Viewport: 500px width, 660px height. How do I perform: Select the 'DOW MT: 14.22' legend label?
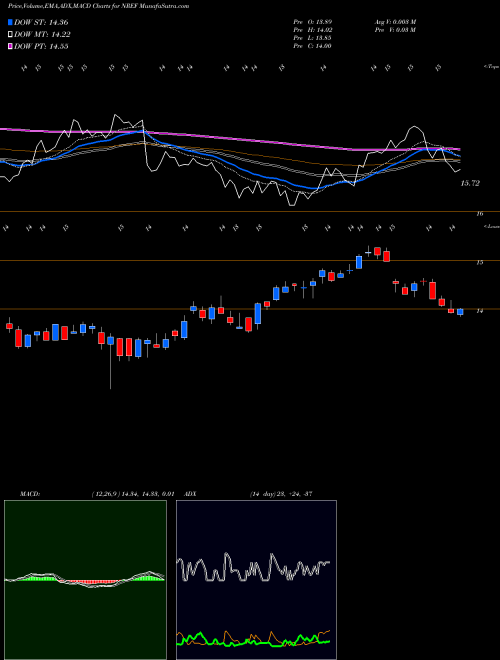42,35
